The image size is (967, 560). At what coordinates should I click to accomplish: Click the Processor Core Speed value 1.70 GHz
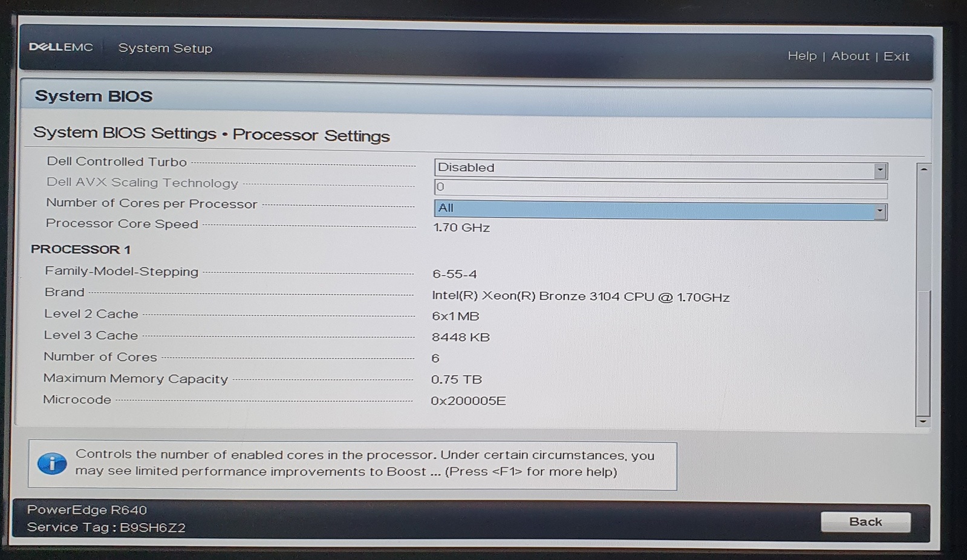(461, 227)
